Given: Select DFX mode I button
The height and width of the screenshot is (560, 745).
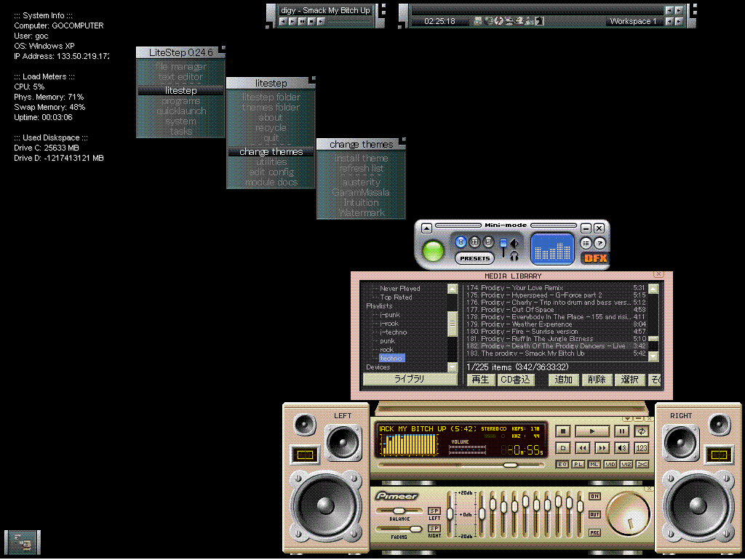Looking at the screenshot, I should [461, 241].
